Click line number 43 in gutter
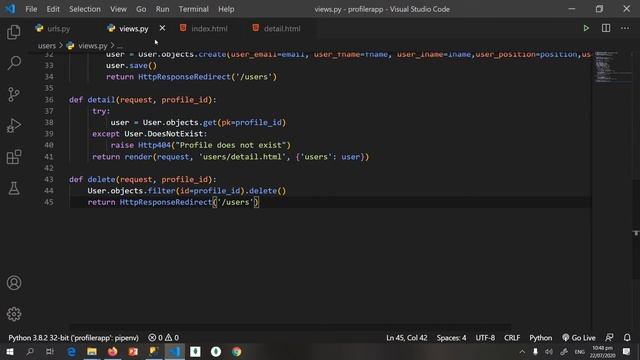Viewport: 640px width, 360px height. pyautogui.click(x=49, y=179)
